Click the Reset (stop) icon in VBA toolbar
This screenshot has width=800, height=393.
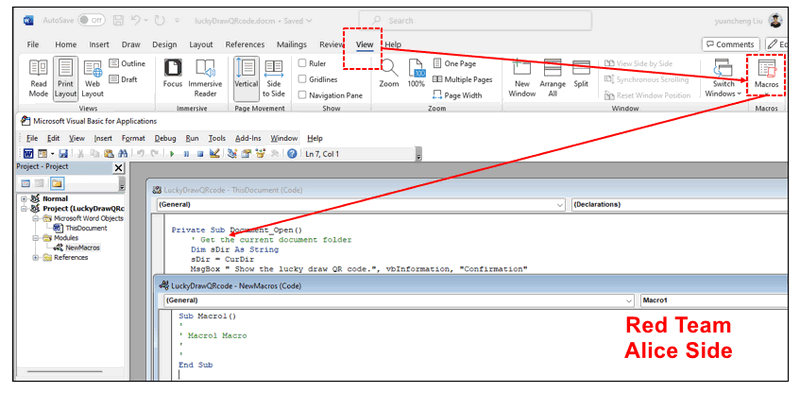(200, 154)
